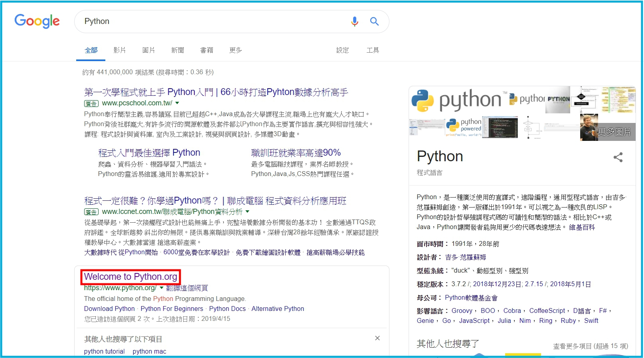Open 設定 search settings

point(342,50)
